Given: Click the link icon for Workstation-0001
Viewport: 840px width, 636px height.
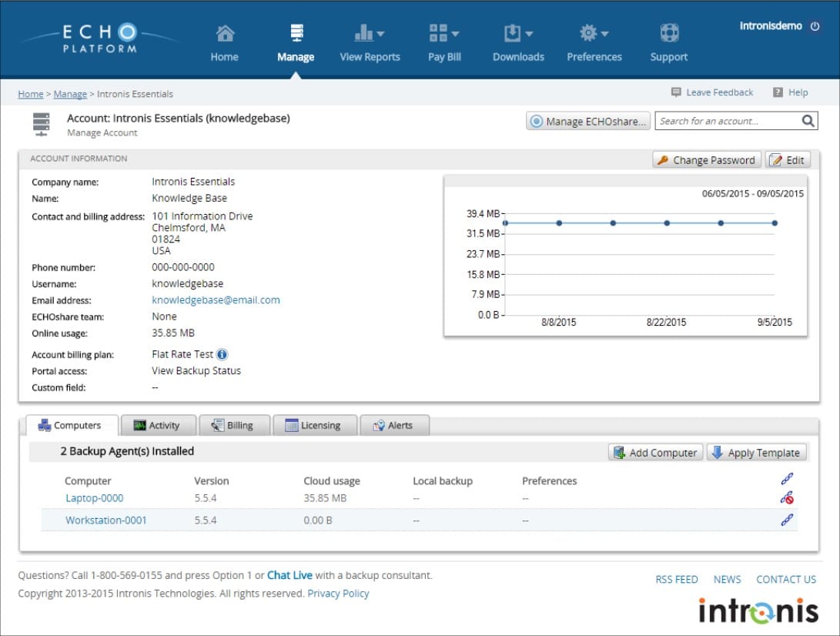Looking at the screenshot, I should pos(786,519).
